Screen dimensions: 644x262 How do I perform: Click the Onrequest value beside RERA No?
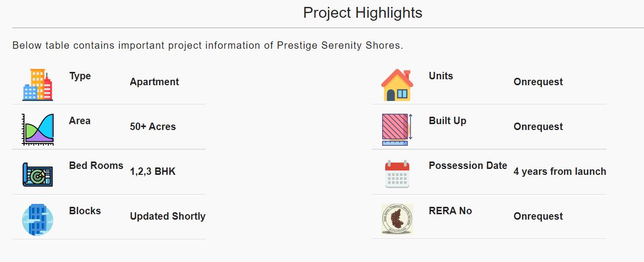coord(538,216)
